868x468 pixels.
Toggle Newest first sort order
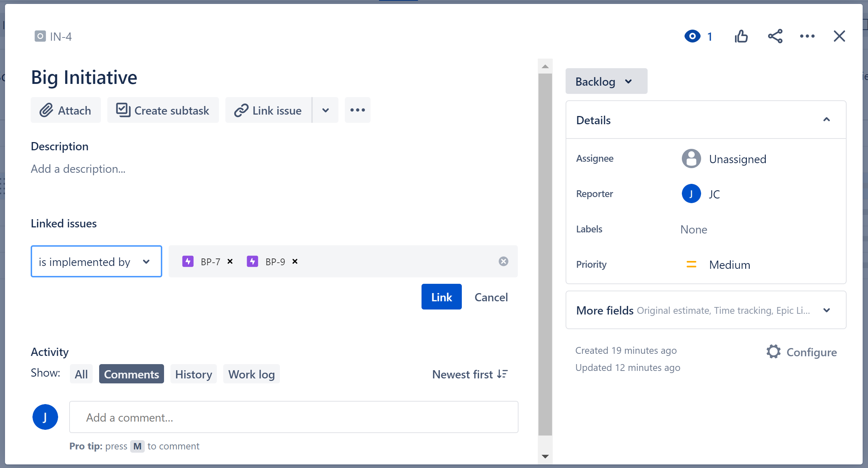(x=469, y=374)
